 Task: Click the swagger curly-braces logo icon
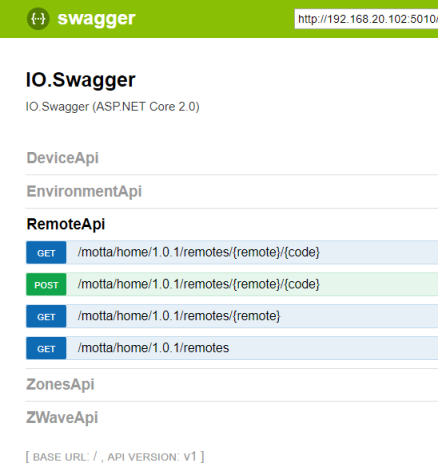point(38,19)
